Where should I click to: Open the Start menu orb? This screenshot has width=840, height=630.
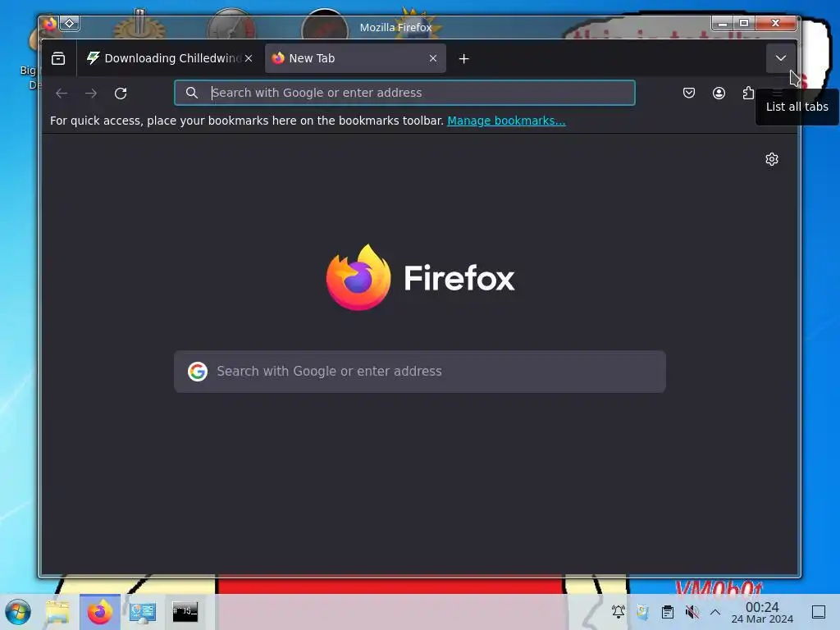18,612
